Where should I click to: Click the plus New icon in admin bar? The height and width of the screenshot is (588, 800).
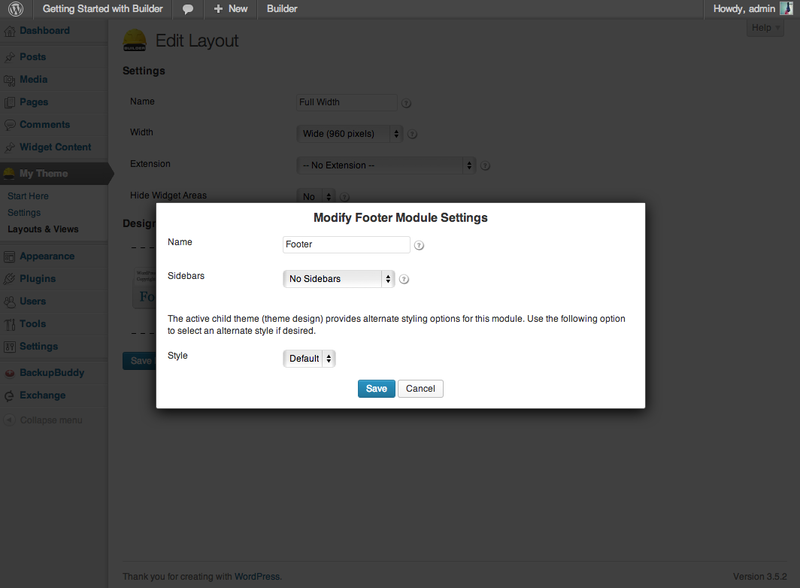click(x=218, y=9)
